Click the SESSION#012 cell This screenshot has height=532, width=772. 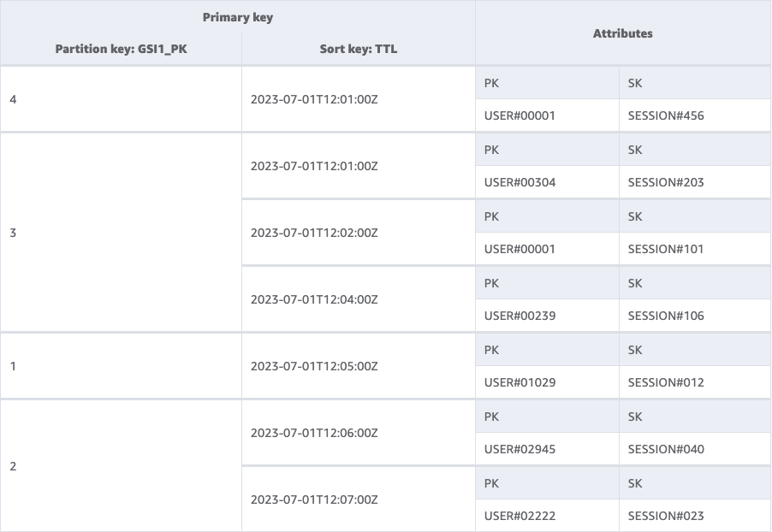[666, 382]
